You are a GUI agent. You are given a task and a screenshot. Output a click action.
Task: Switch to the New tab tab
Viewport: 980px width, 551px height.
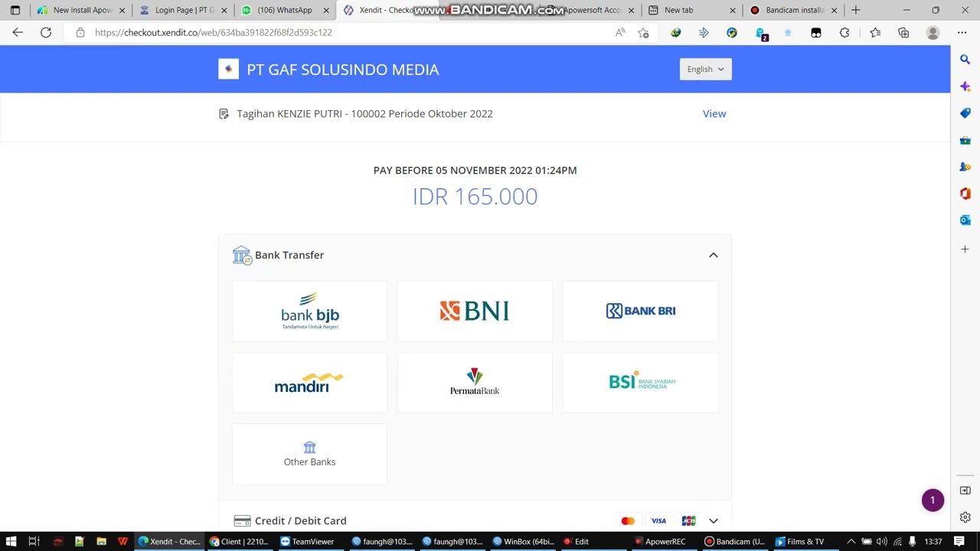coord(691,10)
